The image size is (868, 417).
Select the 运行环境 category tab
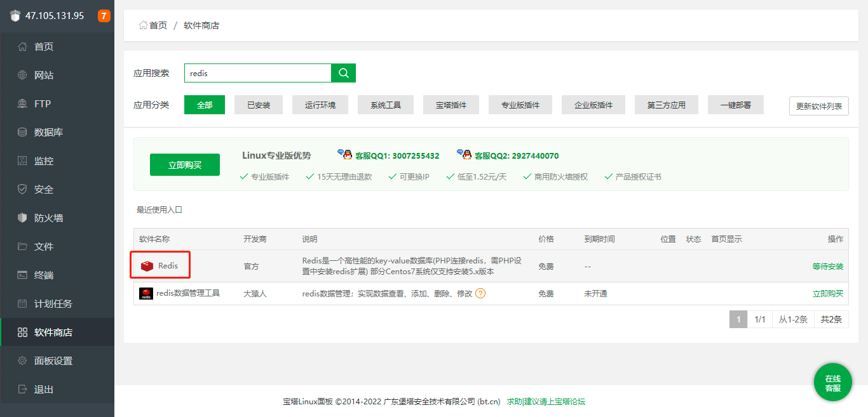click(320, 105)
